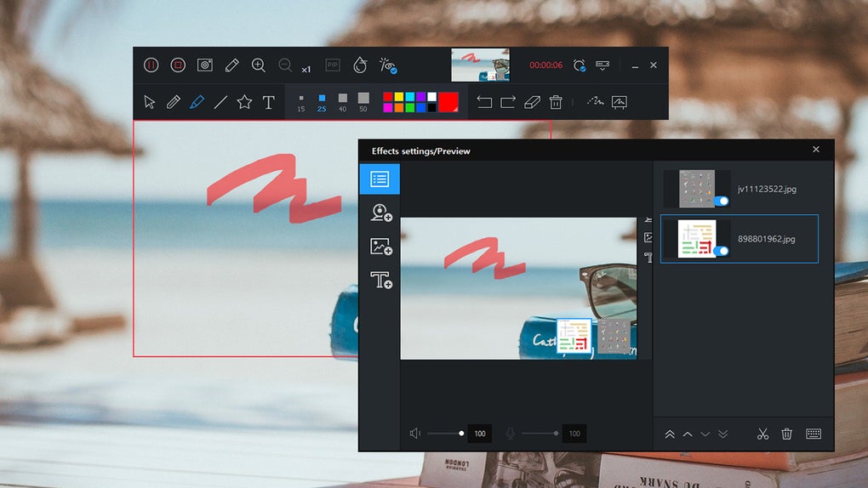Move selected effect to bottom
Screen dimensions: 868x488
[723, 434]
